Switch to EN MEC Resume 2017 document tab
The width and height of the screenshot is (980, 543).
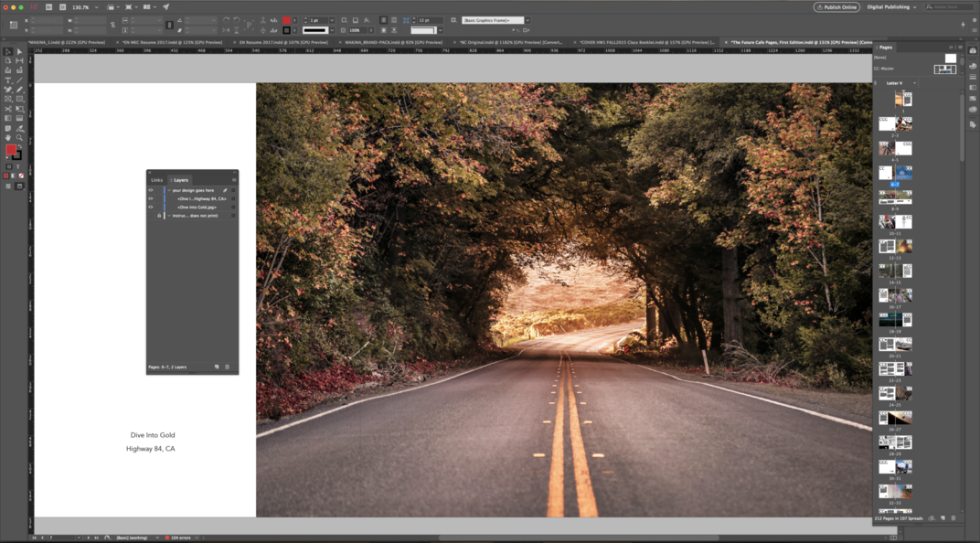[172, 42]
